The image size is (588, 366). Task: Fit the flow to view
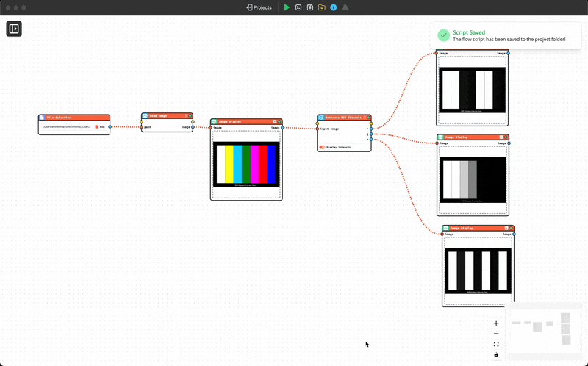click(x=496, y=344)
